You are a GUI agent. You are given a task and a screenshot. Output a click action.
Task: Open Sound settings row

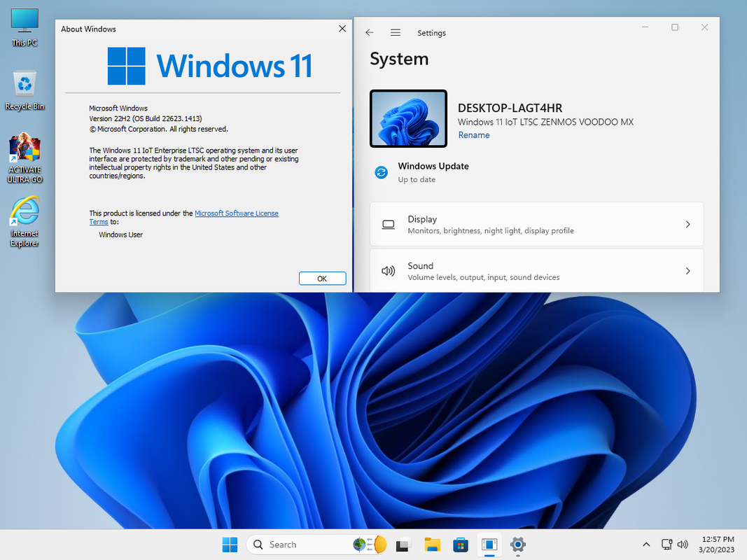pos(536,270)
